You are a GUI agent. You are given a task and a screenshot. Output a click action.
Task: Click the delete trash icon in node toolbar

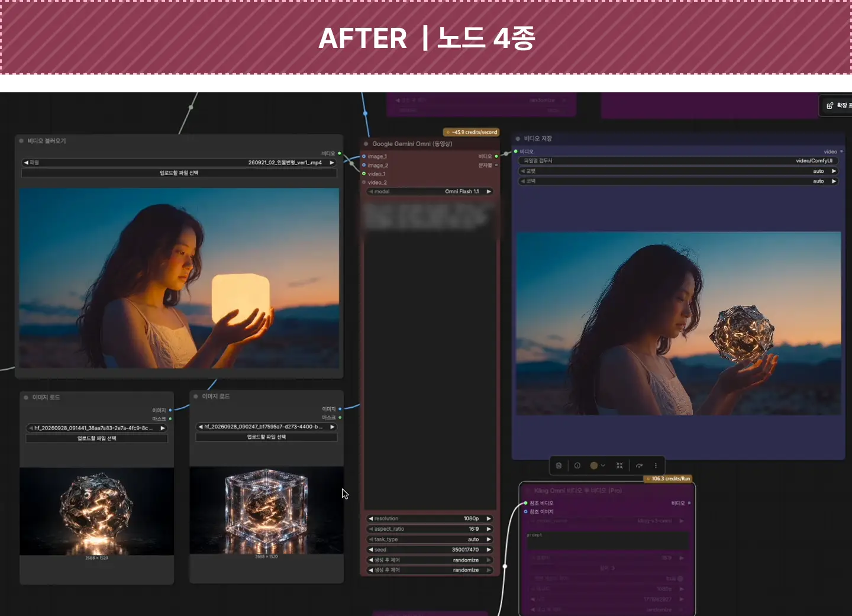tap(559, 466)
